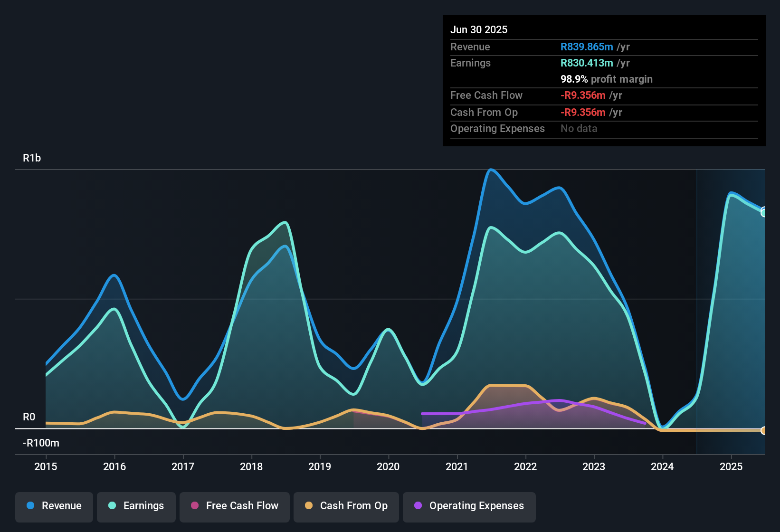
Task: Click the Cash From Op end marker at chart's right edge
Action: point(763,430)
